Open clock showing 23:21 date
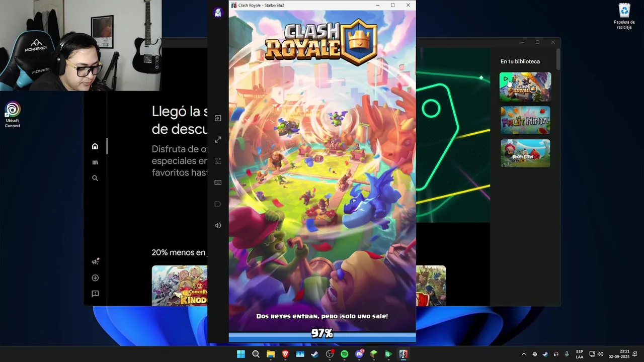Viewport: 644px width, 362px height. coord(619,354)
